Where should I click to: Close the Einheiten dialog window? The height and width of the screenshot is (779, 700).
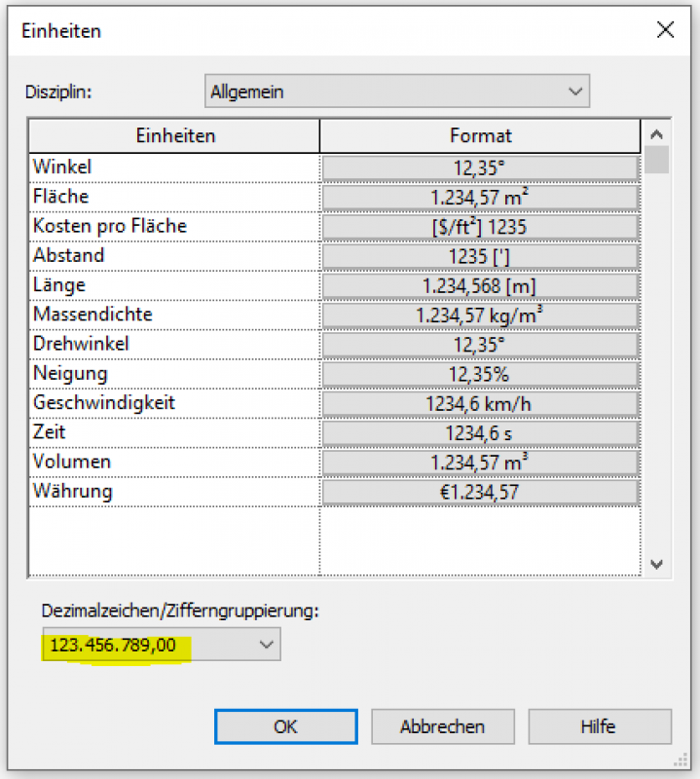[x=666, y=29]
